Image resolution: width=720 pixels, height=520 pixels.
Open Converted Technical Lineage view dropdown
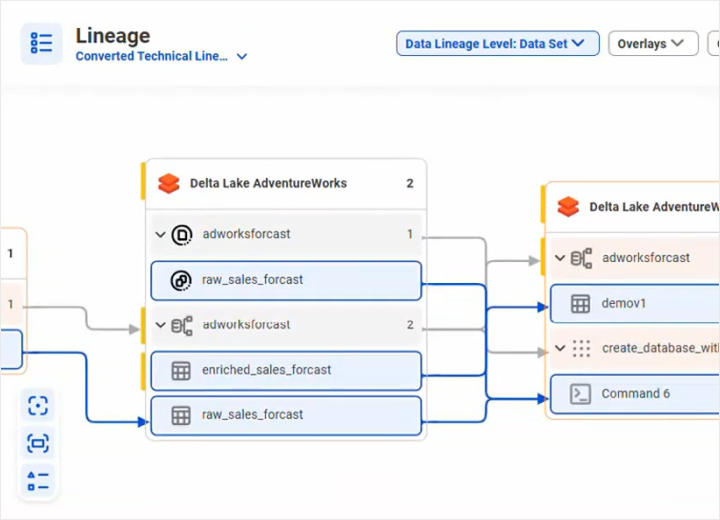pos(161,56)
